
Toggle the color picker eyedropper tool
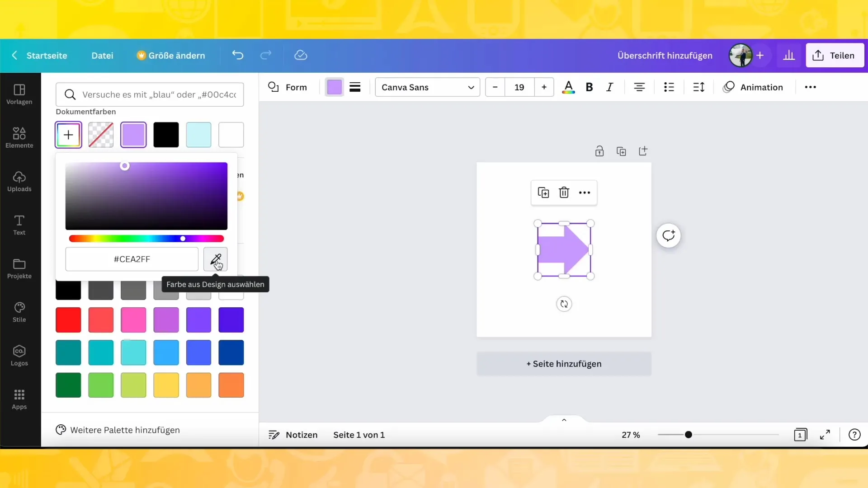pos(216,259)
